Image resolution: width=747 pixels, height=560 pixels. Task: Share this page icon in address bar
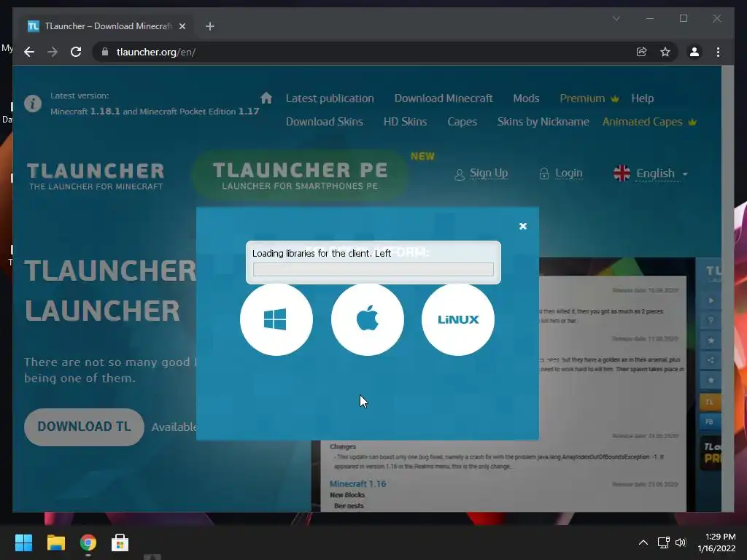(642, 52)
